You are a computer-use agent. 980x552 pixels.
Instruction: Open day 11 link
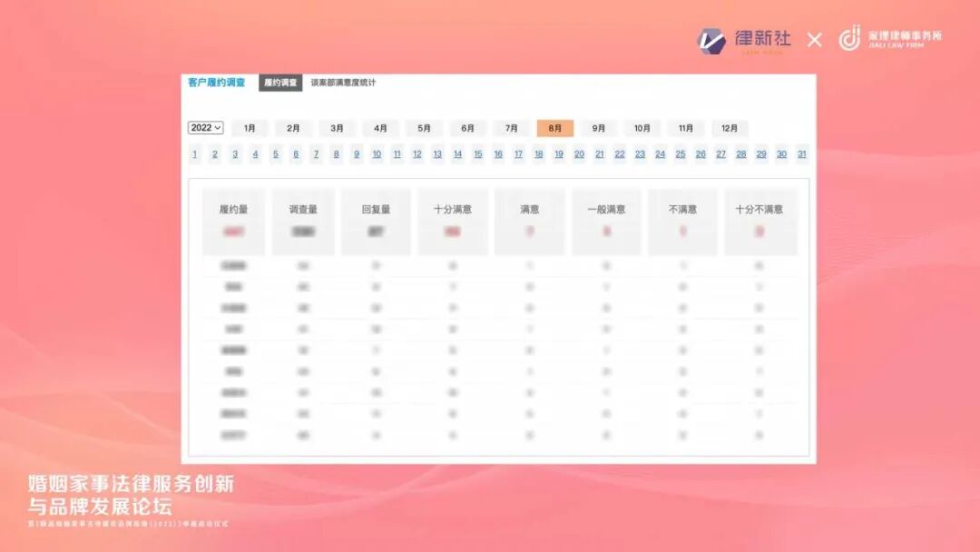click(x=397, y=153)
